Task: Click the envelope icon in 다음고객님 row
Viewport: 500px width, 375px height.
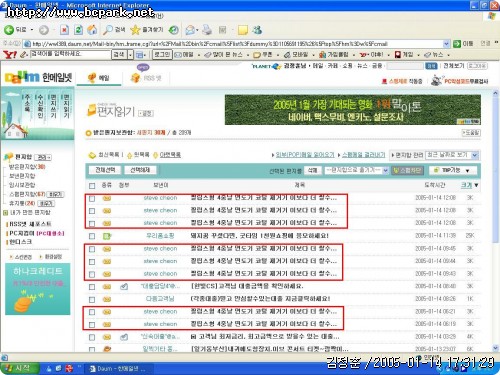Action: click(x=107, y=299)
